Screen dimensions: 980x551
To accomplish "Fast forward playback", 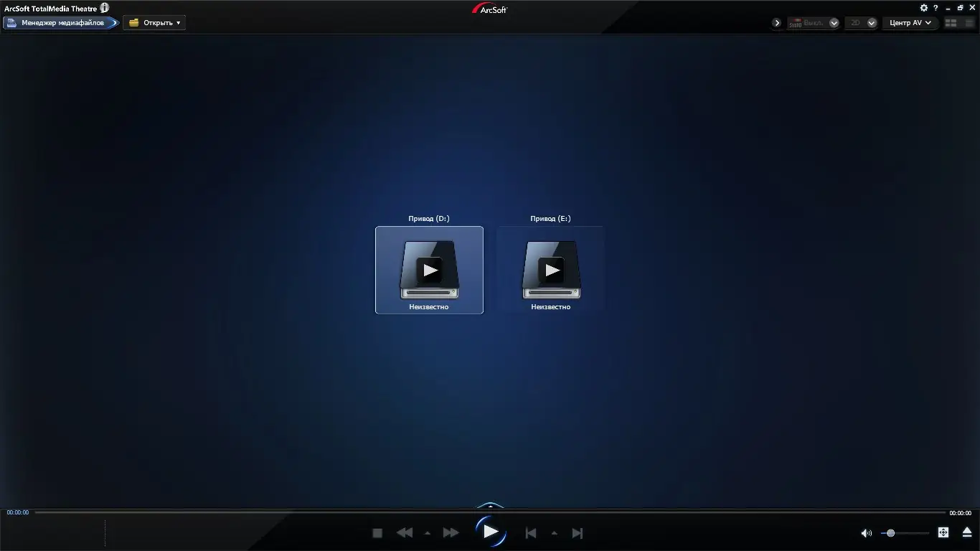I will [451, 533].
